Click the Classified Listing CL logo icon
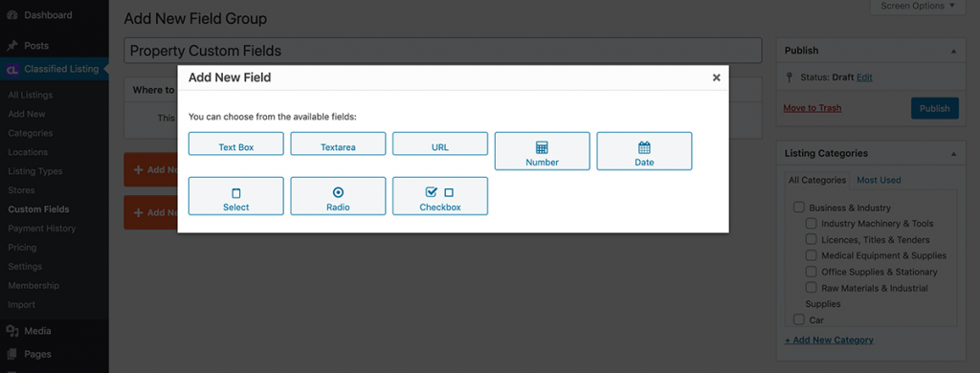This screenshot has height=373, width=980. (12, 70)
